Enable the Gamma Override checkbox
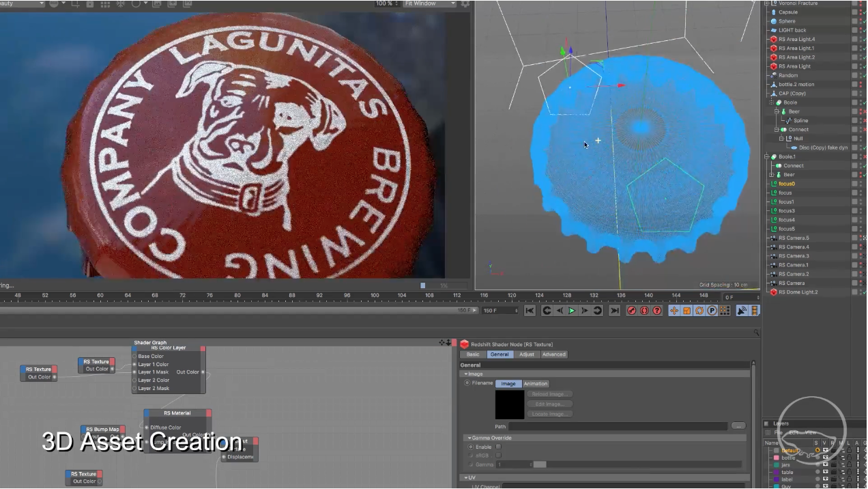Viewport: 868px width, 489px height. (498, 447)
